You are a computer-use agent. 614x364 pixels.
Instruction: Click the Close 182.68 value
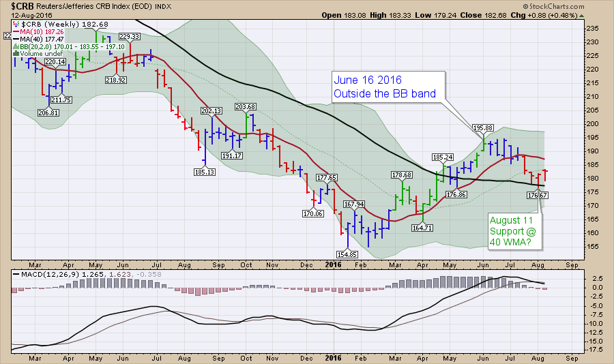(x=483, y=15)
